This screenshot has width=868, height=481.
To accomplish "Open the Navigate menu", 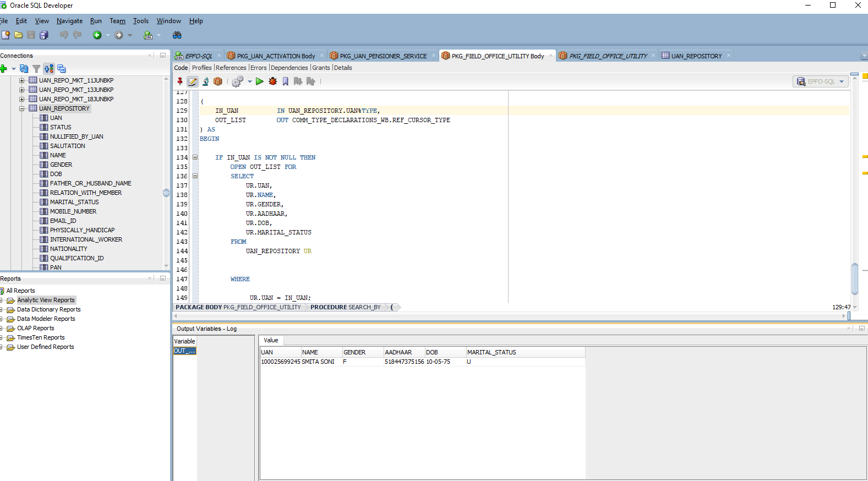I will point(69,21).
